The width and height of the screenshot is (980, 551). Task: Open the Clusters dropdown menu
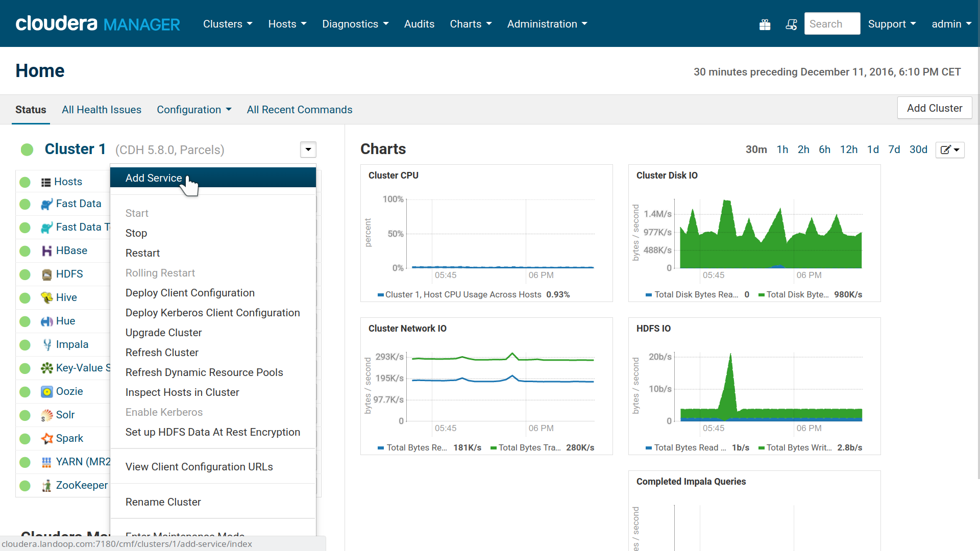pyautogui.click(x=228, y=24)
